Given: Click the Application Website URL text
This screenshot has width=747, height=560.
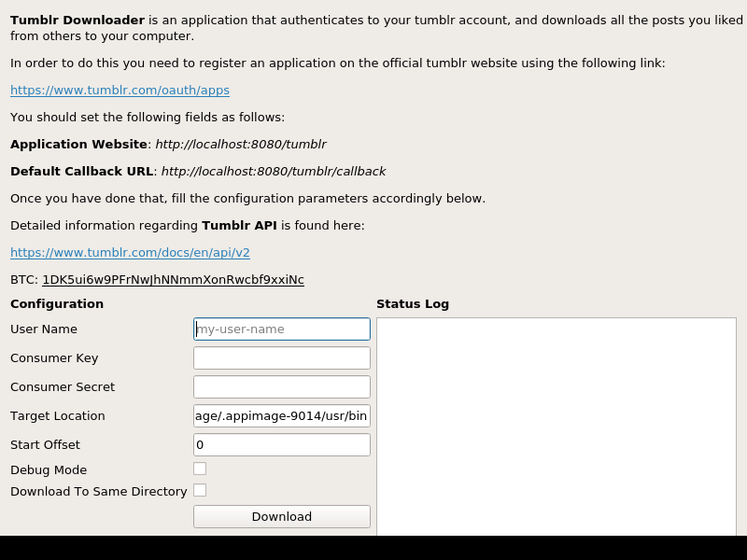Looking at the screenshot, I should (x=241, y=145).
